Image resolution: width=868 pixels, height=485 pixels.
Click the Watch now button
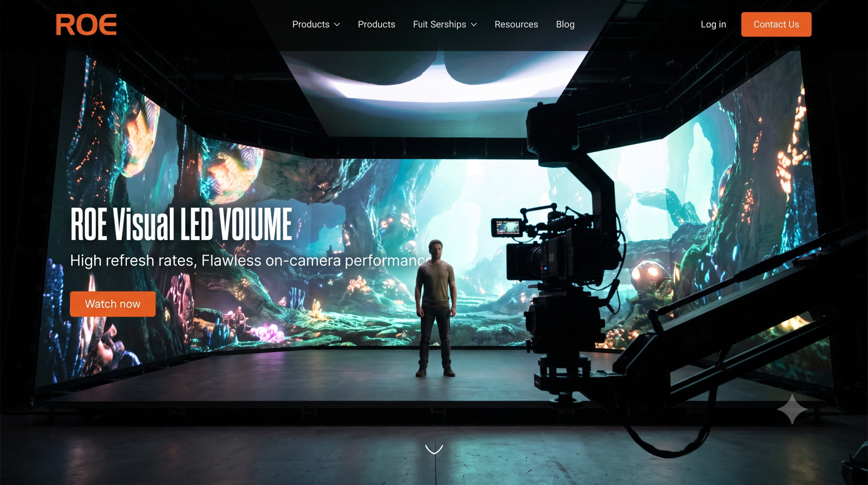[113, 304]
